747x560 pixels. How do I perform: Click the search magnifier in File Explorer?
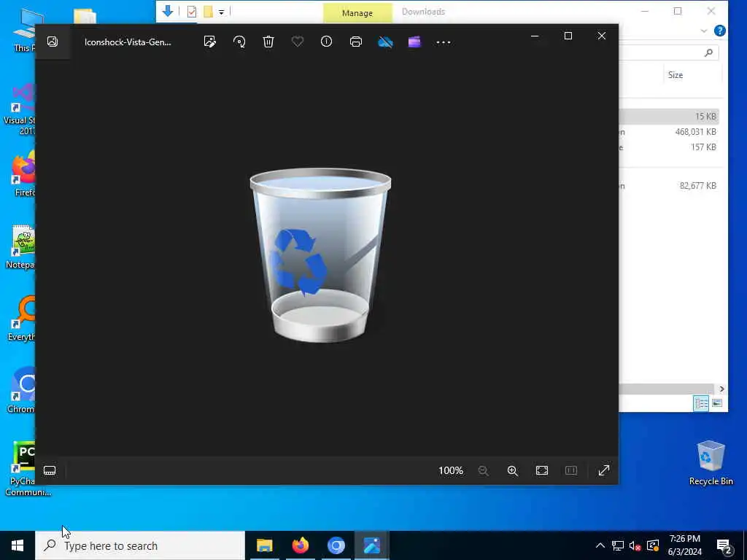tap(708, 52)
